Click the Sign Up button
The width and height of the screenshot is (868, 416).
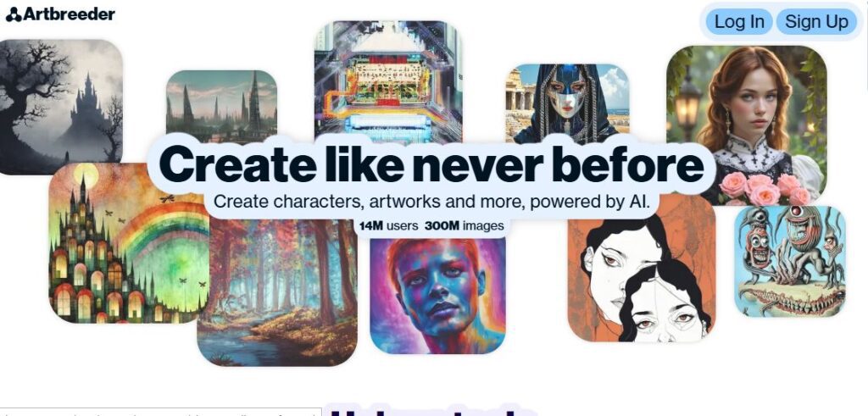pyautogui.click(x=816, y=21)
